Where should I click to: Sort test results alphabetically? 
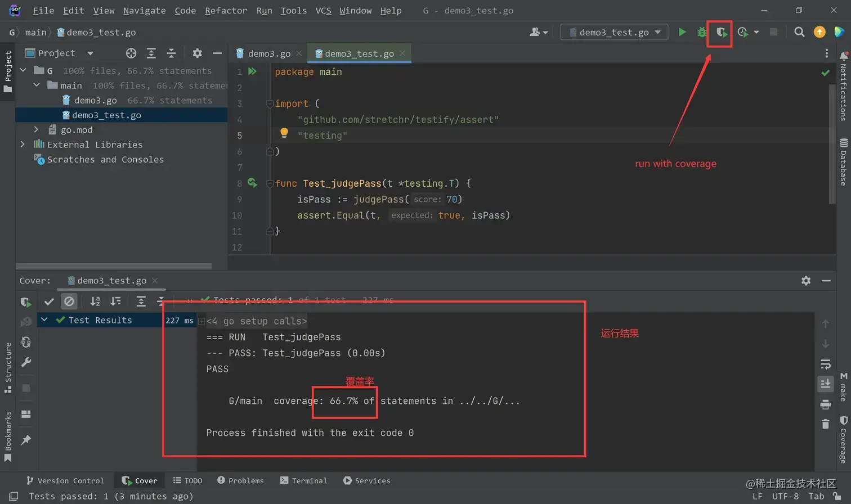coord(95,301)
